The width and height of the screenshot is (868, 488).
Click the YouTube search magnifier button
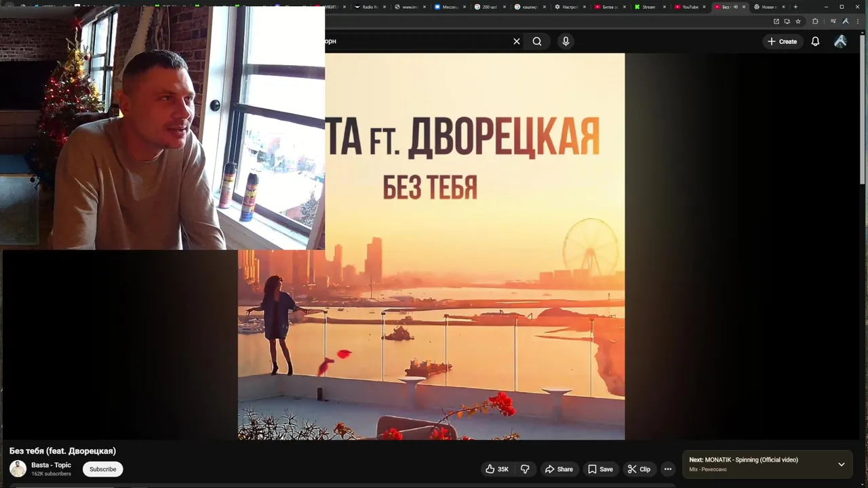click(x=537, y=41)
